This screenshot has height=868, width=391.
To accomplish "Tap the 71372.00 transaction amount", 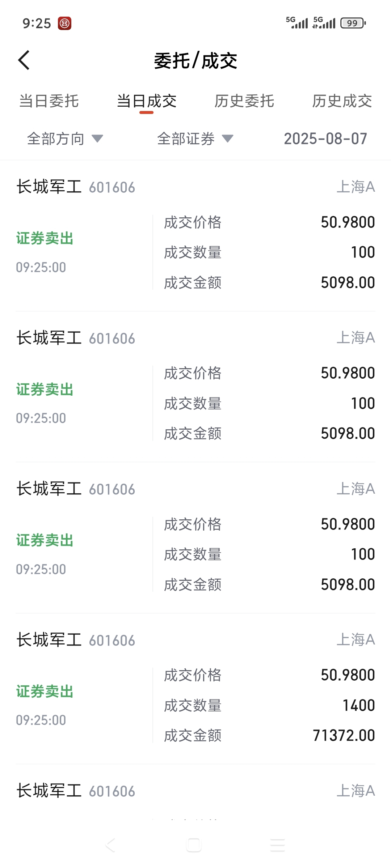I will tap(344, 735).
